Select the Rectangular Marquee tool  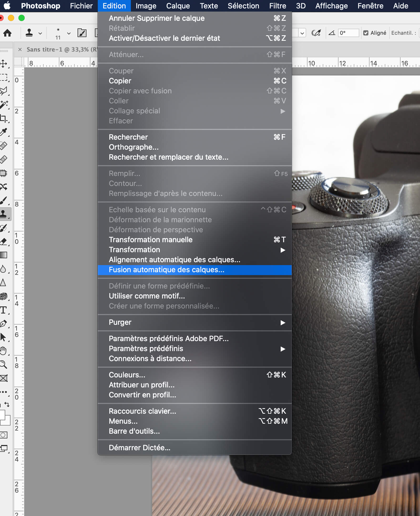pos(4,77)
